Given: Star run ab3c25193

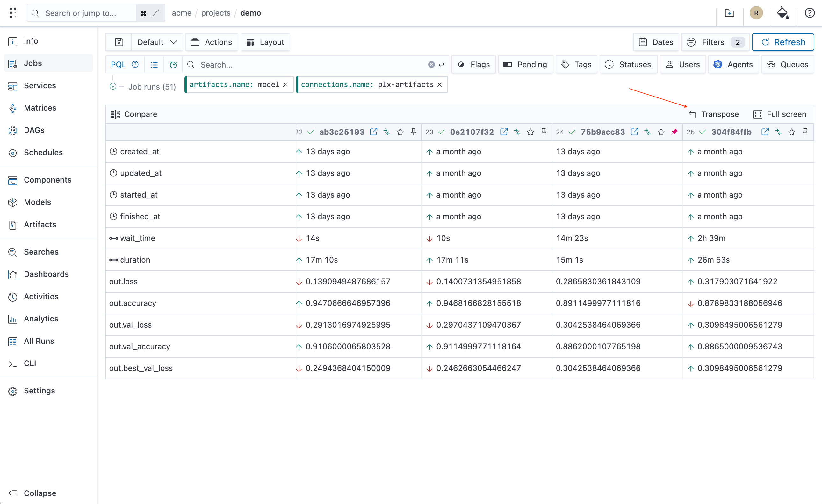Looking at the screenshot, I should tap(400, 132).
